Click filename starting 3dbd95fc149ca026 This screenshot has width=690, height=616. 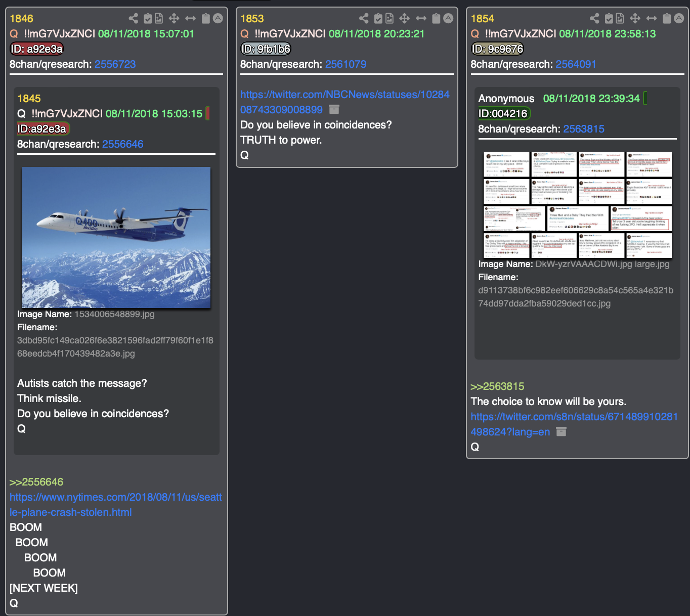[115, 347]
